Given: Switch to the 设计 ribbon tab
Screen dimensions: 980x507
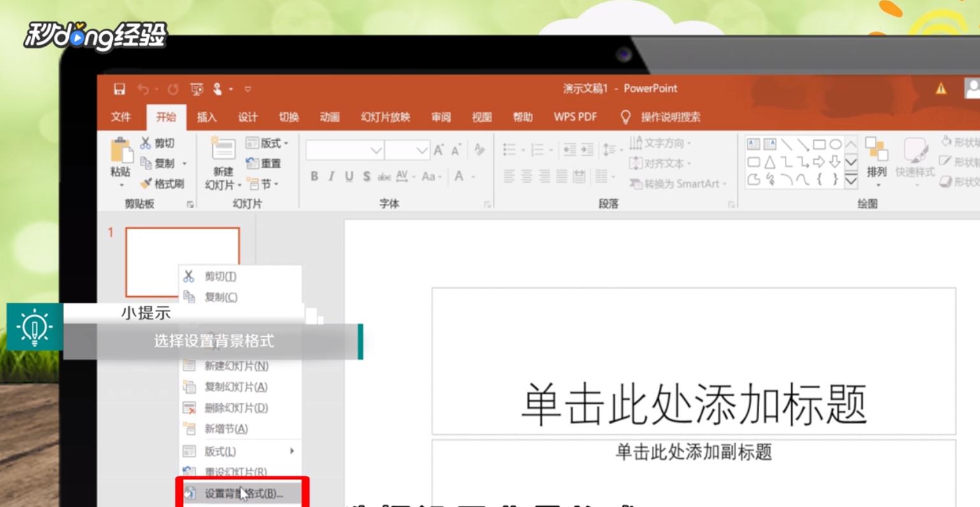Looking at the screenshot, I should tap(247, 117).
